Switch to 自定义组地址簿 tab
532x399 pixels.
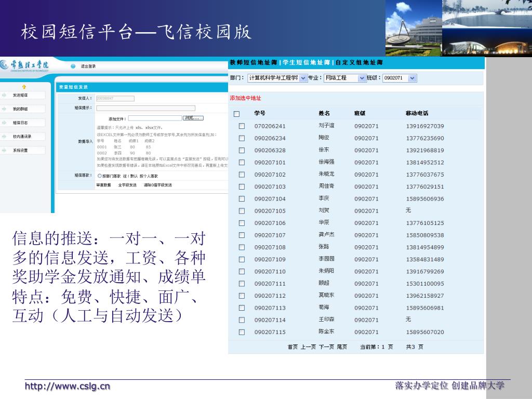[359, 62]
